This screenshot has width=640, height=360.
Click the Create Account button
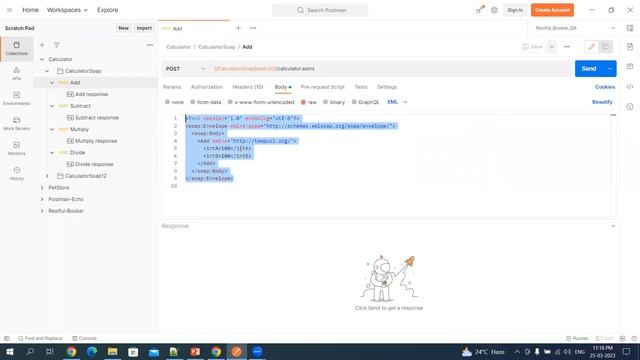[552, 10]
